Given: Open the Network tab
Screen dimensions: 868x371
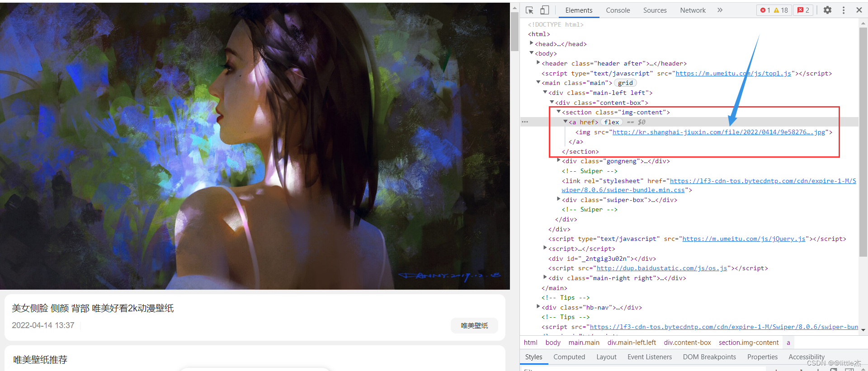Looking at the screenshot, I should click(693, 10).
